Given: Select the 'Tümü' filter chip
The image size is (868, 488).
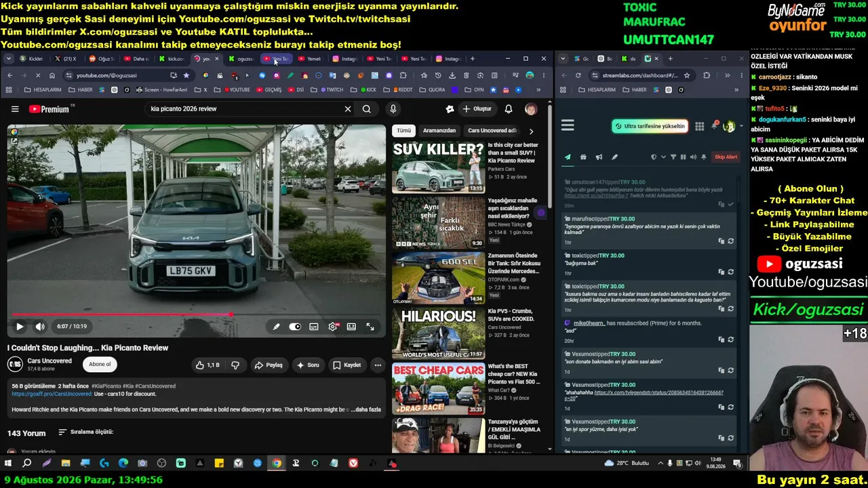Looking at the screenshot, I should click(x=404, y=131).
